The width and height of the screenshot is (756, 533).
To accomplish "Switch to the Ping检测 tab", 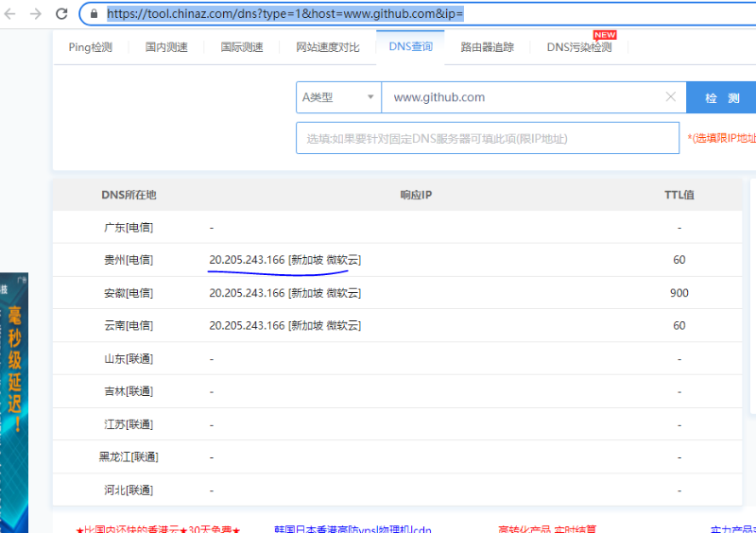I will pyautogui.click(x=90, y=47).
